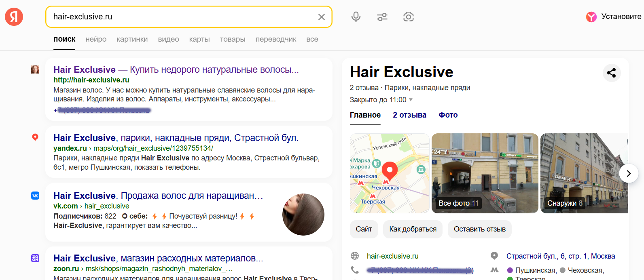
Task: Start voice search with the microphone icon
Action: [x=356, y=17]
